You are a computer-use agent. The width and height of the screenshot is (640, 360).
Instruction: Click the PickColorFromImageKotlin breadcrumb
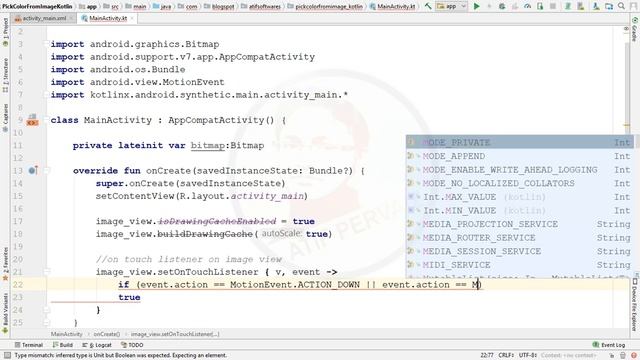tap(37, 6)
